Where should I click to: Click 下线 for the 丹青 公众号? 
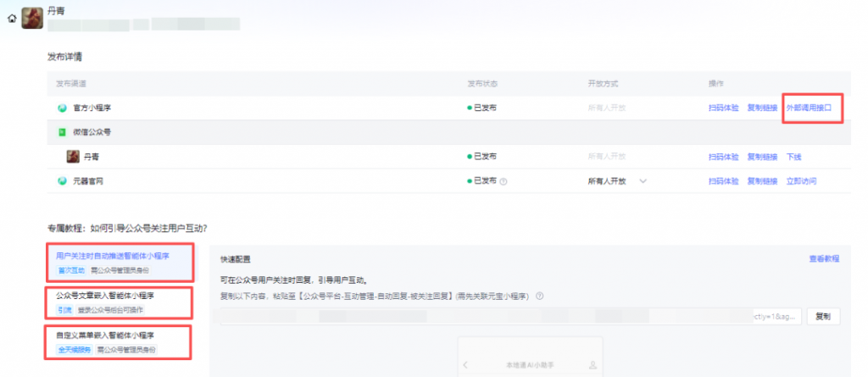(794, 157)
